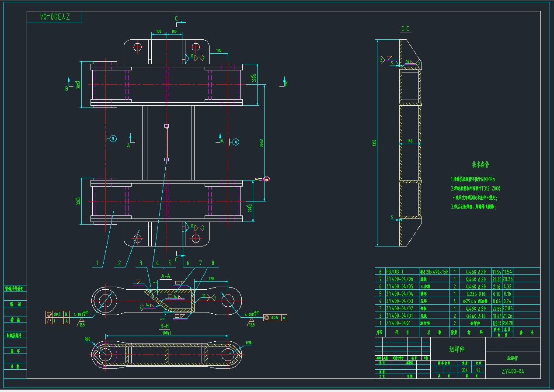Click weight value 10.63 in row 2
The width and height of the screenshot is (554, 392).
tap(497, 316)
